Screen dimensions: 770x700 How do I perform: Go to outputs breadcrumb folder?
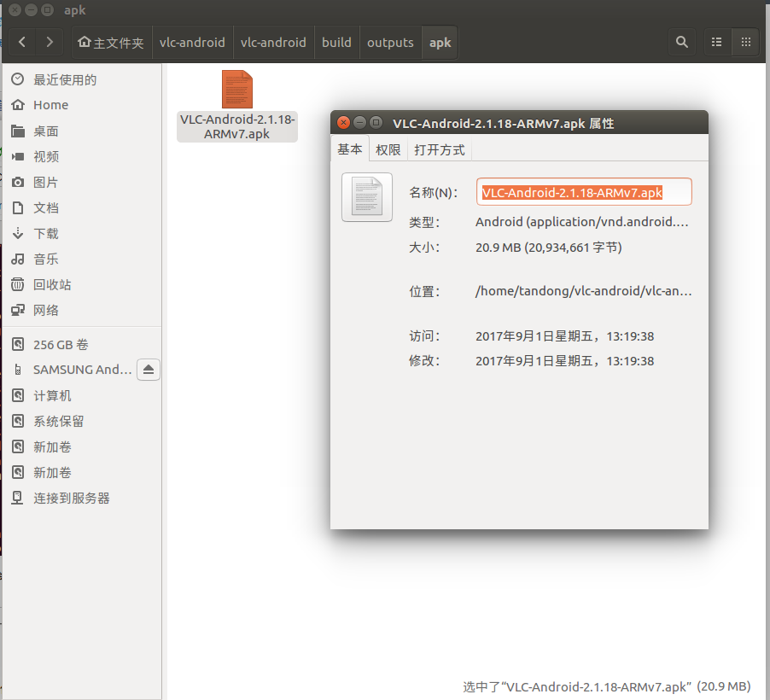click(x=390, y=42)
